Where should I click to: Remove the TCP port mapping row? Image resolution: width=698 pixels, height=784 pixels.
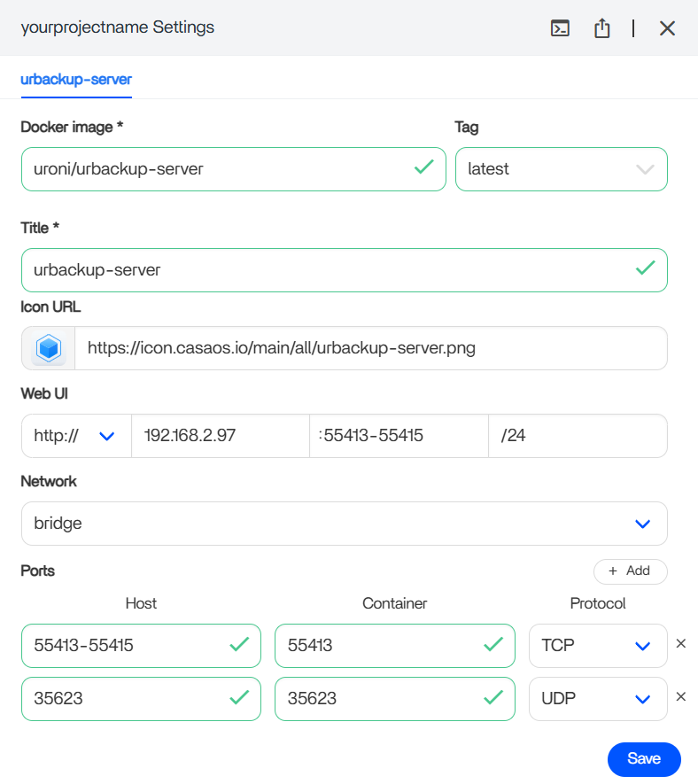[x=680, y=644]
